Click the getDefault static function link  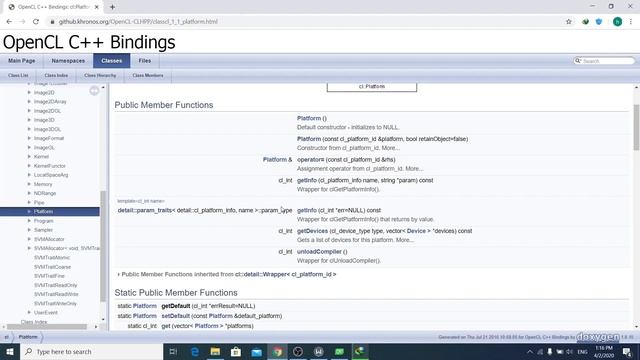[176, 306]
